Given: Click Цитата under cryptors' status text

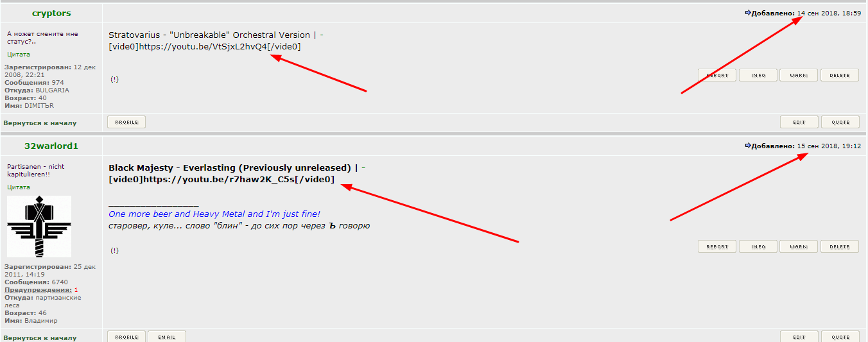Looking at the screenshot, I should click(19, 55).
